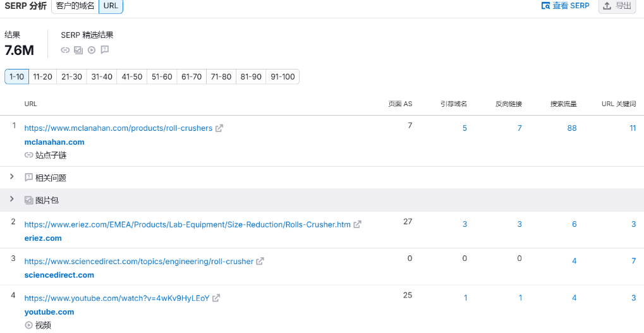Switch to 客户的域名 tab
Image resolution: width=644 pixels, height=333 pixels.
75,6
